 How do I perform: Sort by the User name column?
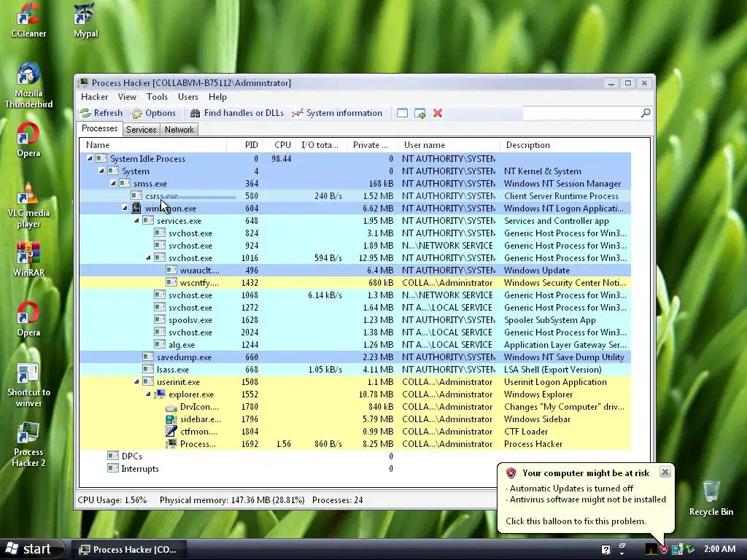[449, 145]
